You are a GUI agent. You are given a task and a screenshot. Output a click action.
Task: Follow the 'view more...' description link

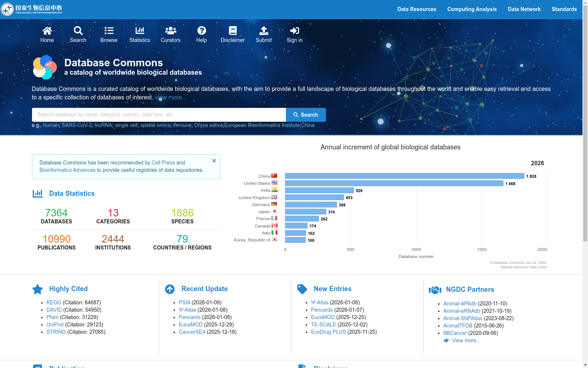click(x=171, y=98)
